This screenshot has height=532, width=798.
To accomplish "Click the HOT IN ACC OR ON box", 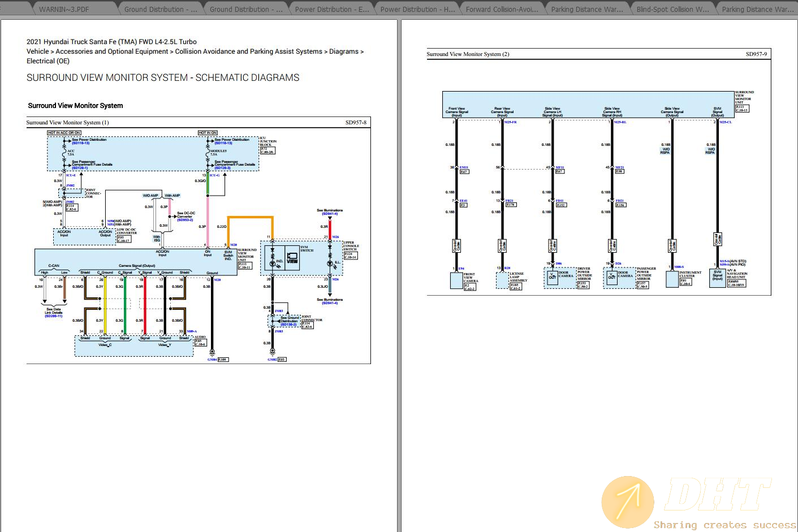I will coord(64,133).
